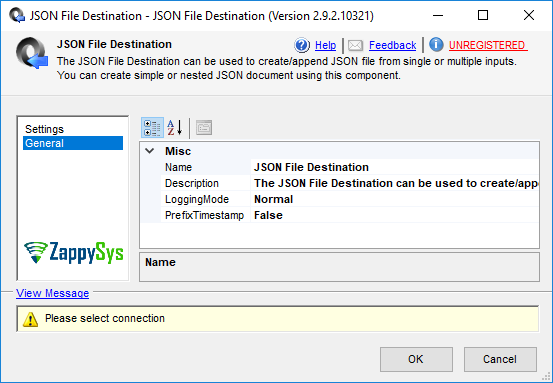Click the ZappySys logo
This screenshot has width=553, height=383.
click(x=74, y=253)
